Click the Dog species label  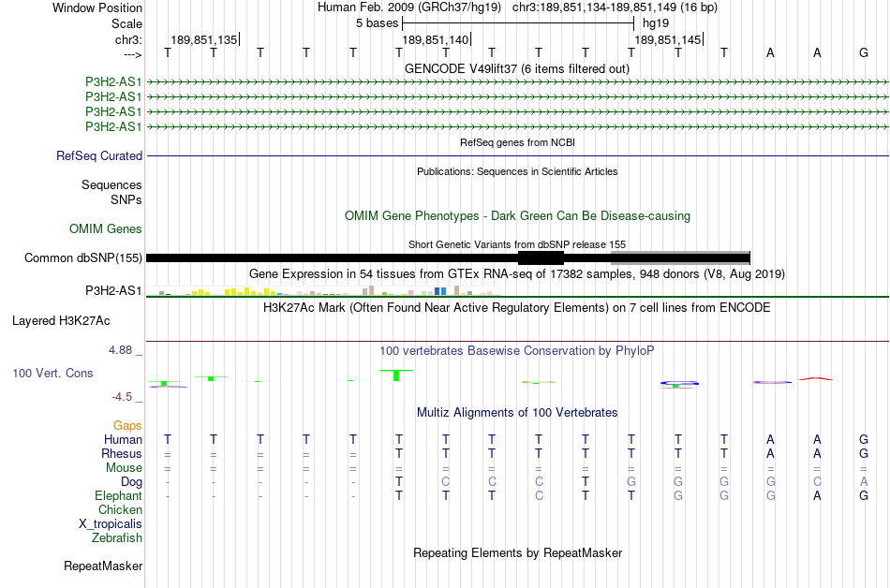point(132,482)
